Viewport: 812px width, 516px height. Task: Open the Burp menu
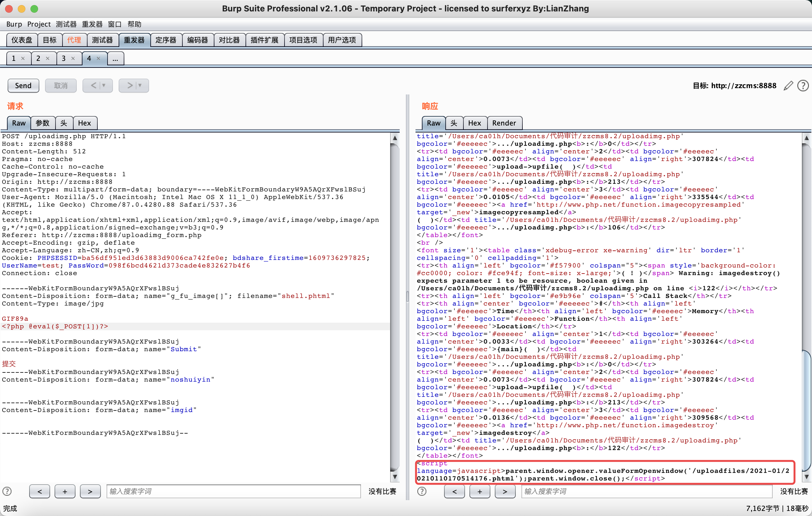[x=14, y=24]
